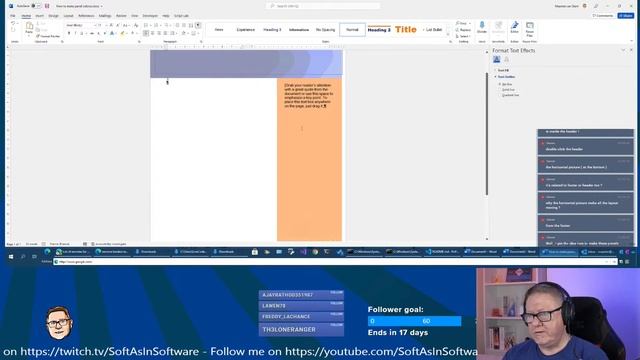Select Text Effects icon in format pane
The image size is (640, 360).
point(507,60)
